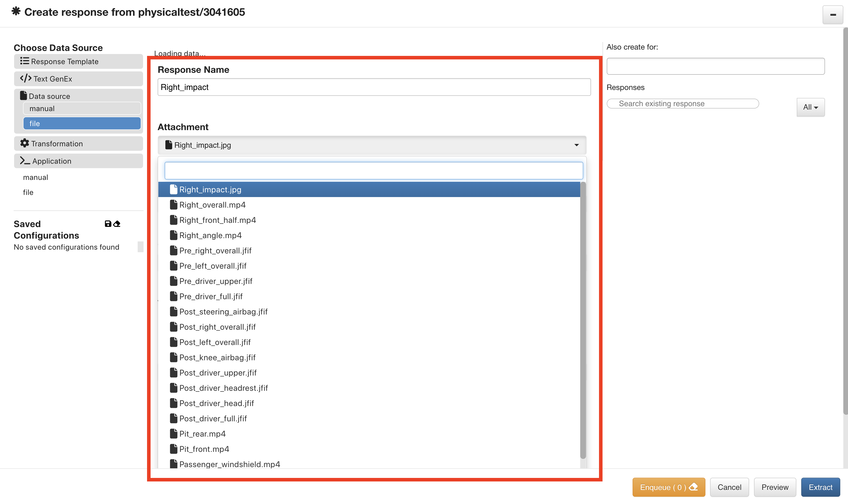Screen dimensions: 848x504
Task: Open the Application section
Action: pos(78,161)
